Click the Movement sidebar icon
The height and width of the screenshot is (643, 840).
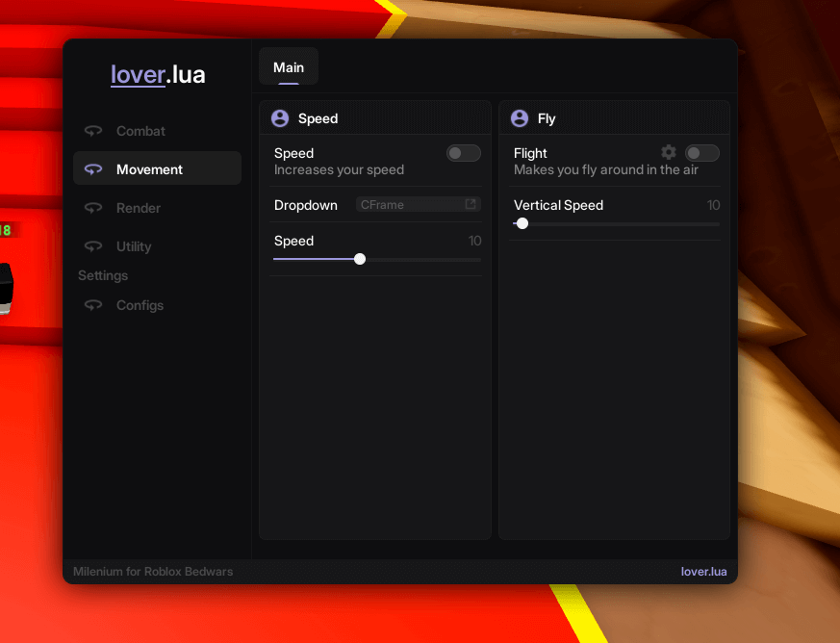pos(93,169)
